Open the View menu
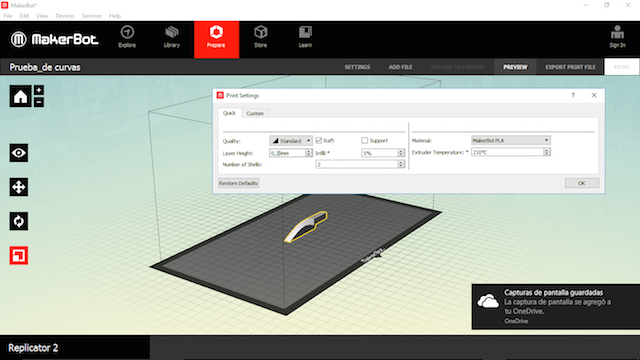640x360 pixels. (42, 16)
